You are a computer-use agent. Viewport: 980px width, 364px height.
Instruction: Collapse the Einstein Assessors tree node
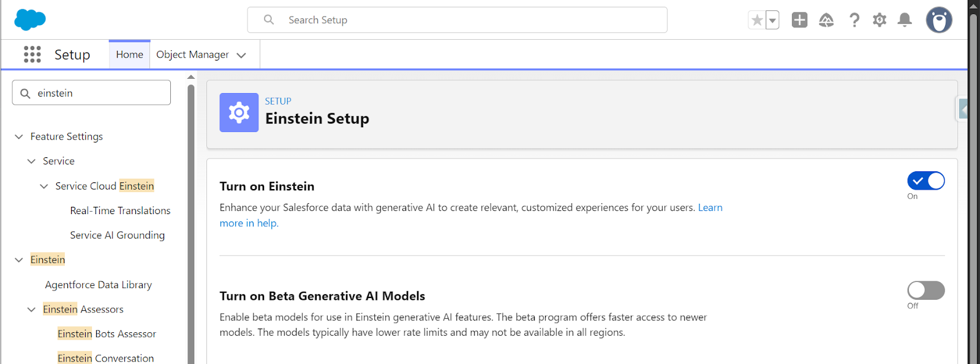click(31, 310)
